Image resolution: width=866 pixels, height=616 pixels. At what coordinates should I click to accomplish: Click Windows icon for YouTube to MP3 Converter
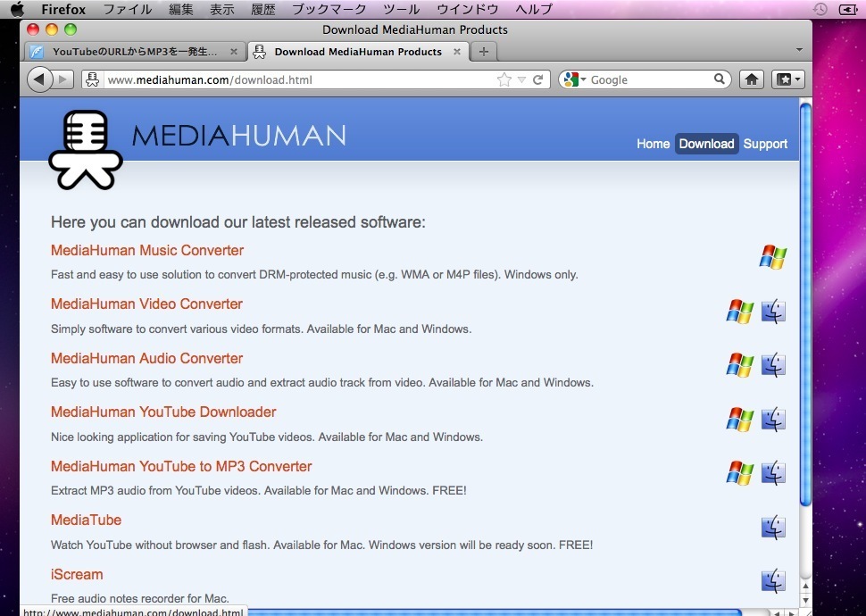coord(739,473)
